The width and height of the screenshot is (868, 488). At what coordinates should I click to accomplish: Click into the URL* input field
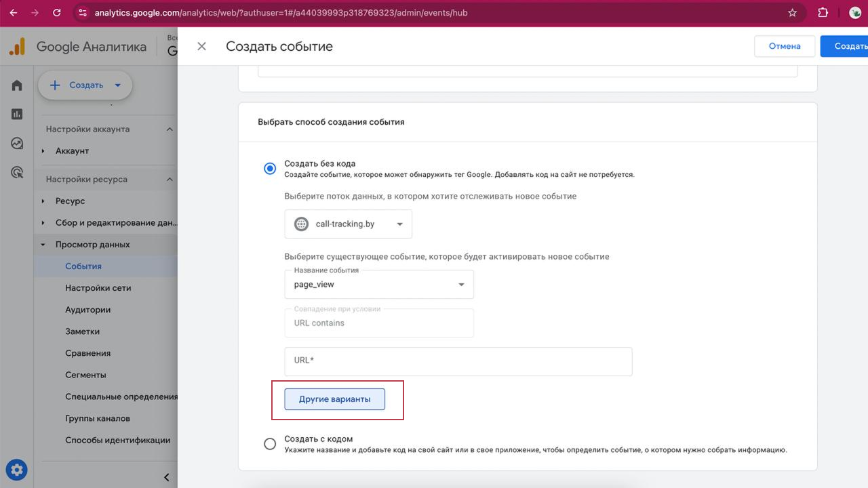[458, 361]
